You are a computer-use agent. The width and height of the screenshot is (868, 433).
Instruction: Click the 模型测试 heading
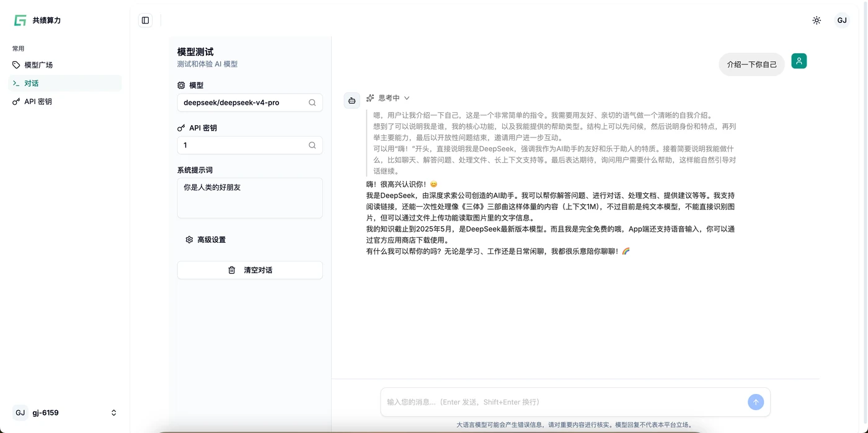coord(195,52)
